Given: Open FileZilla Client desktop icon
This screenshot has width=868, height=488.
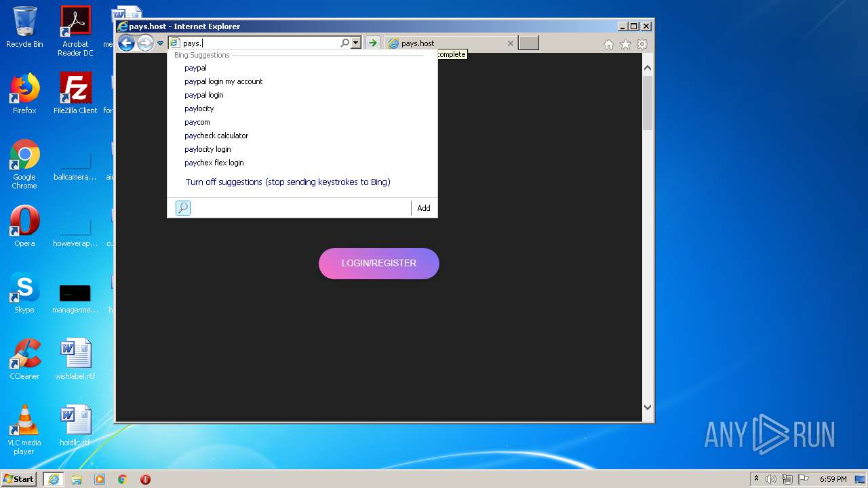Looking at the screenshot, I should point(75,94).
